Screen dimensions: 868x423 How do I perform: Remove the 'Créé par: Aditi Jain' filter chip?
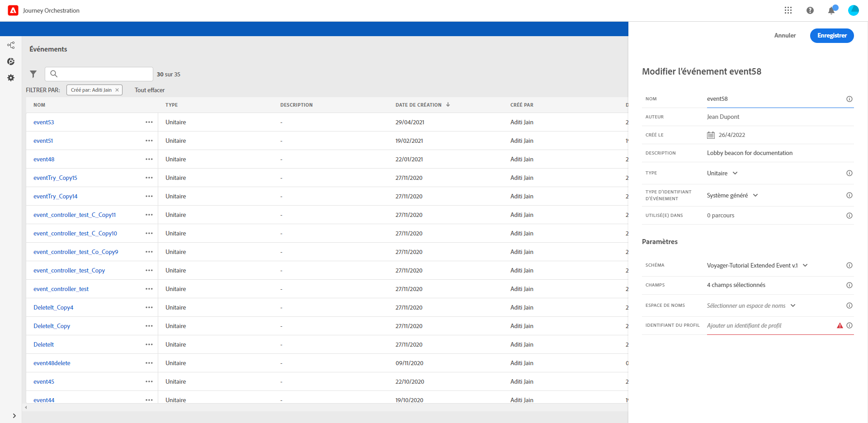point(117,90)
